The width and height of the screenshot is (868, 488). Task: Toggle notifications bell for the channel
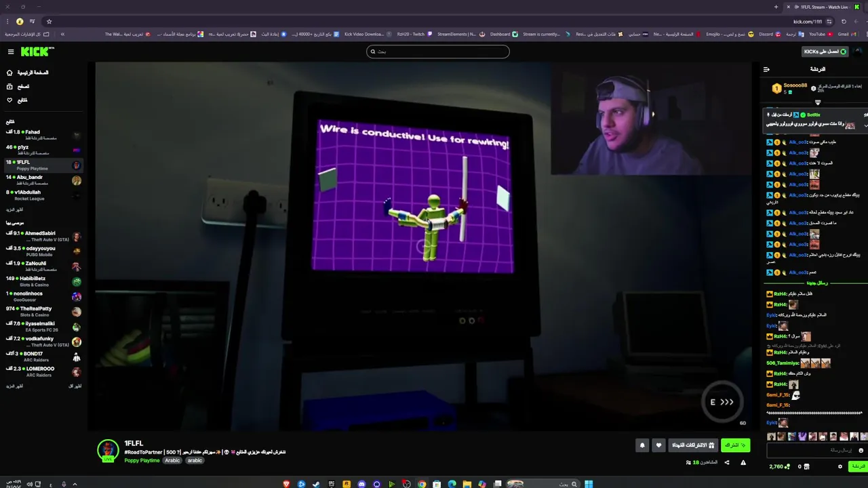642,445
